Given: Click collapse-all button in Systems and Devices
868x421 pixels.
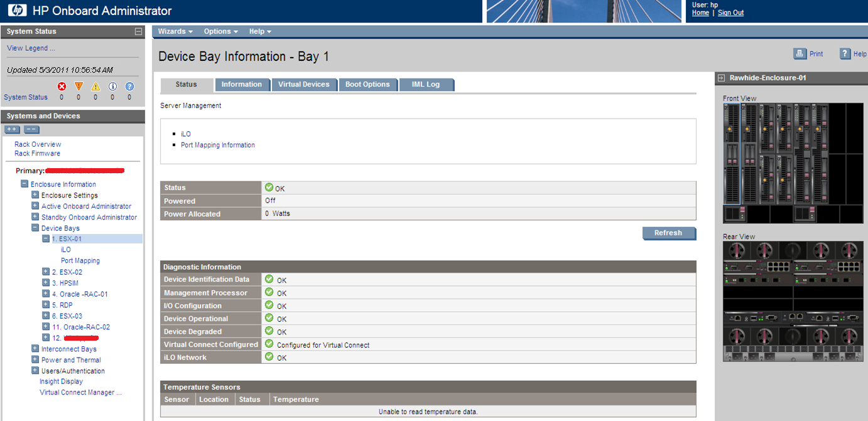Looking at the screenshot, I should 31,129.
